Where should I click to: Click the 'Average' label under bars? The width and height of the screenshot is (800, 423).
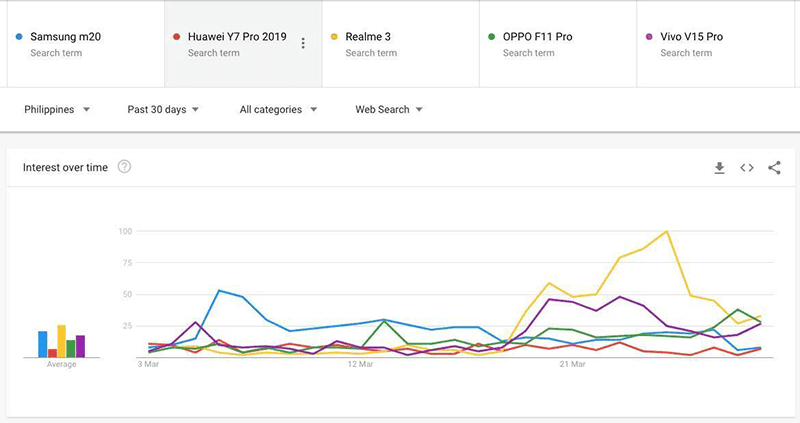coord(62,364)
